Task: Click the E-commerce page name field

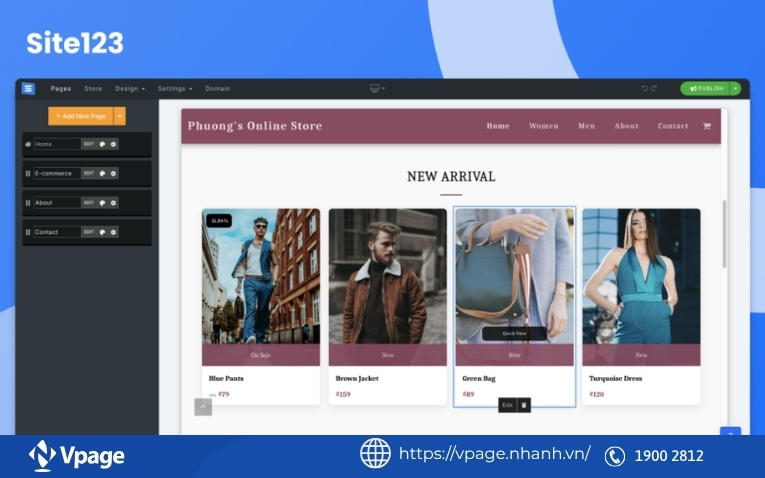Action: (x=57, y=173)
